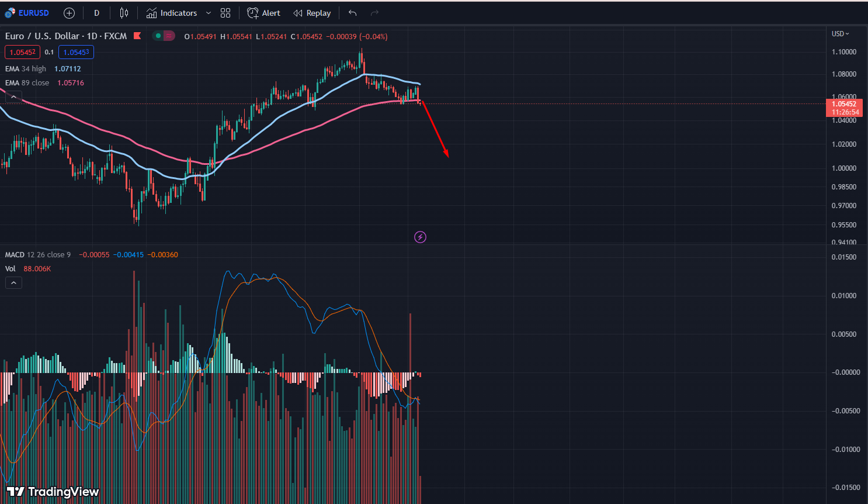Click the EURUSD symbol to open symbol search
The image size is (868, 504).
[x=33, y=12]
